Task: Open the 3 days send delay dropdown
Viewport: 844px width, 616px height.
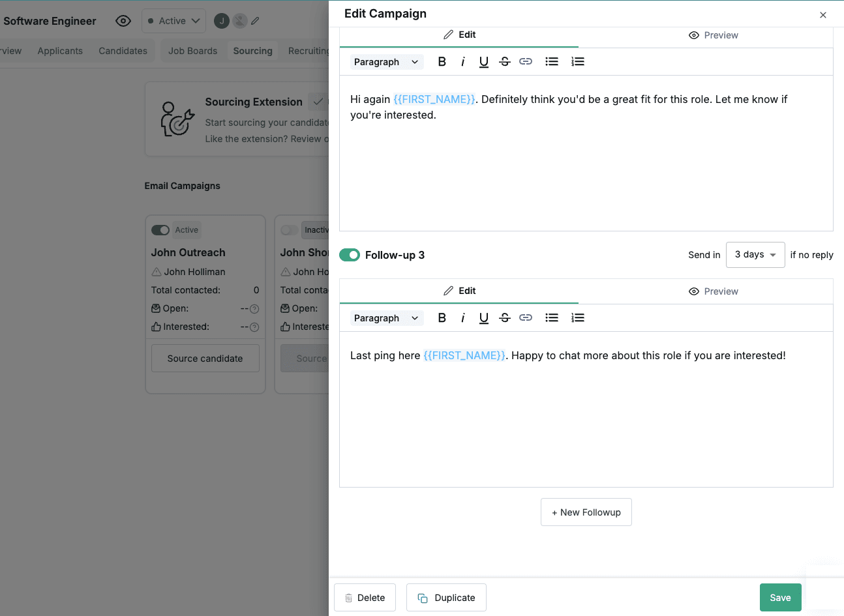Action: pos(755,255)
